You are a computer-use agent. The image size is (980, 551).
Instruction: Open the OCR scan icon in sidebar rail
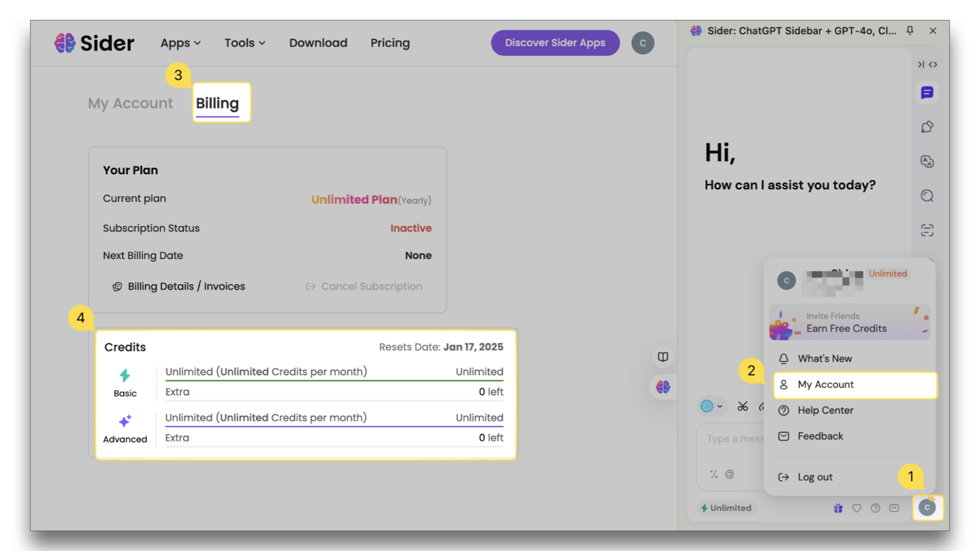tap(927, 230)
